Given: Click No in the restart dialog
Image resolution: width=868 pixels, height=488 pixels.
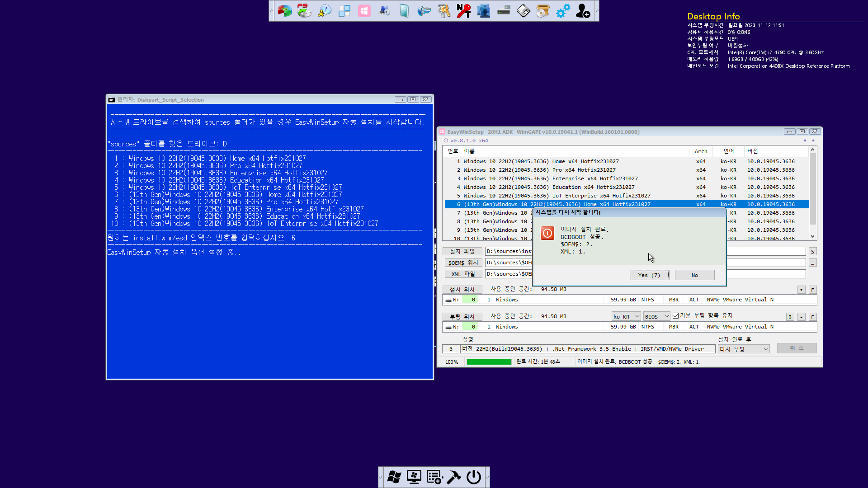Looking at the screenshot, I should click(x=694, y=275).
